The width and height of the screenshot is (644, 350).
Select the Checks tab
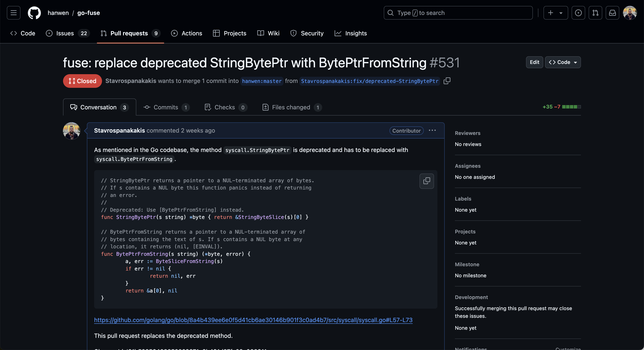[x=226, y=107]
